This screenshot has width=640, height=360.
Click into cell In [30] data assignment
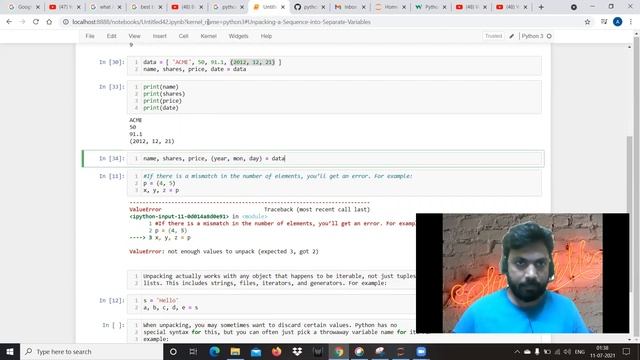pos(335,66)
